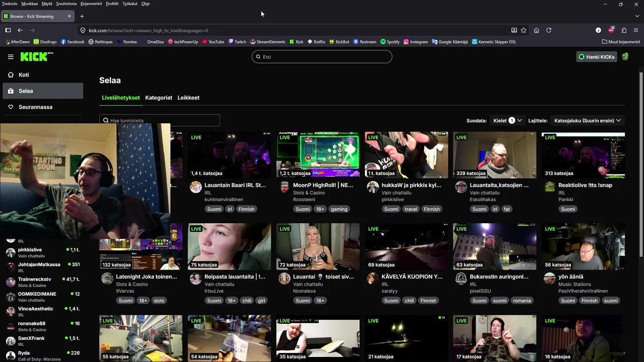Toggle the browser sidebar button
The width and height of the screenshot is (644, 362).
tap(8, 30)
